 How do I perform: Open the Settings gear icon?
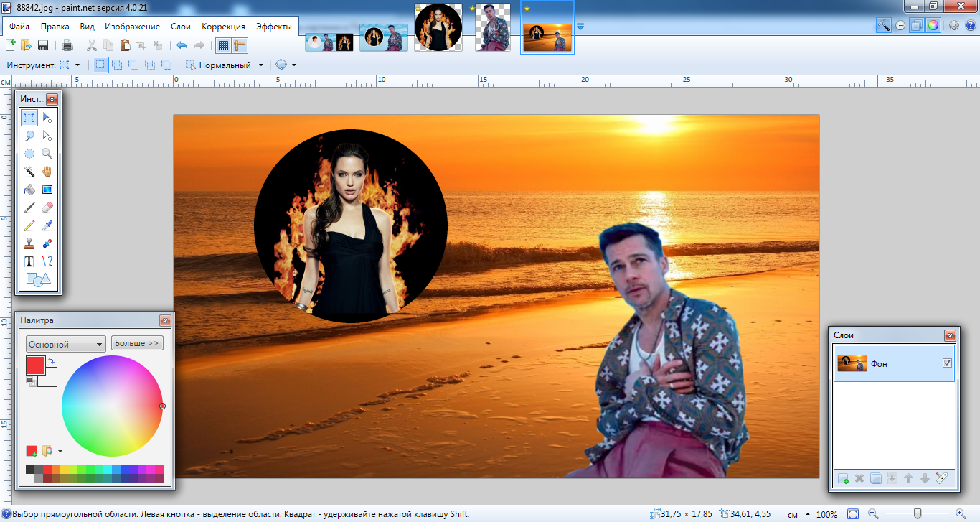click(954, 25)
